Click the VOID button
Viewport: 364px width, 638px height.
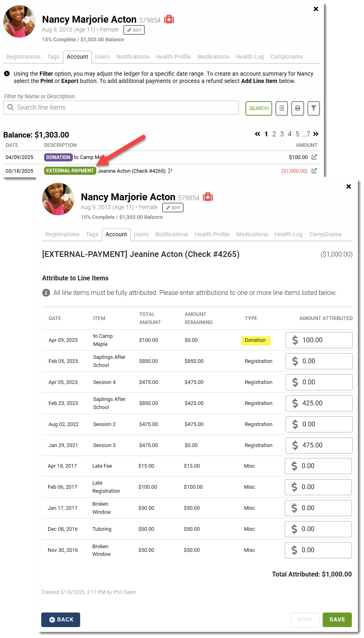point(305,619)
